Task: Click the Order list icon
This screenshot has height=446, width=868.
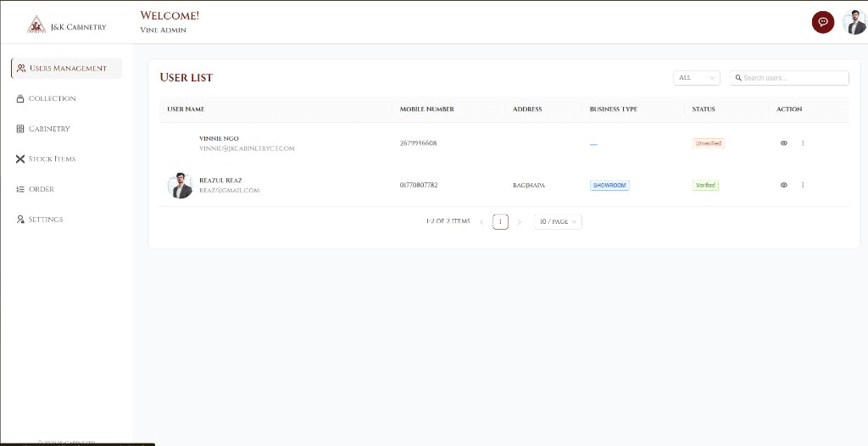Action: [x=20, y=189]
